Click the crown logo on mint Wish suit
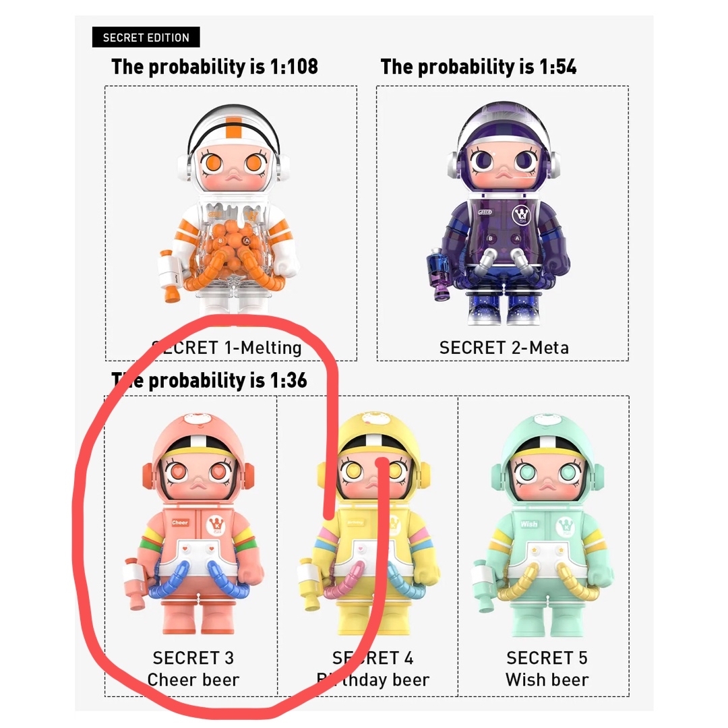This screenshot has height=728, width=728. pyautogui.click(x=566, y=526)
